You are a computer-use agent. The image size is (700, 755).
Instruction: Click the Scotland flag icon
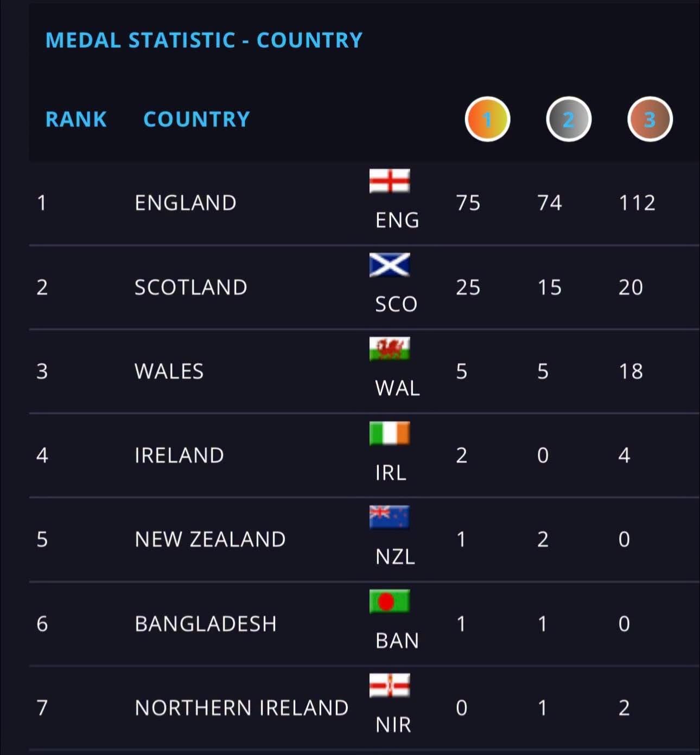point(390,265)
